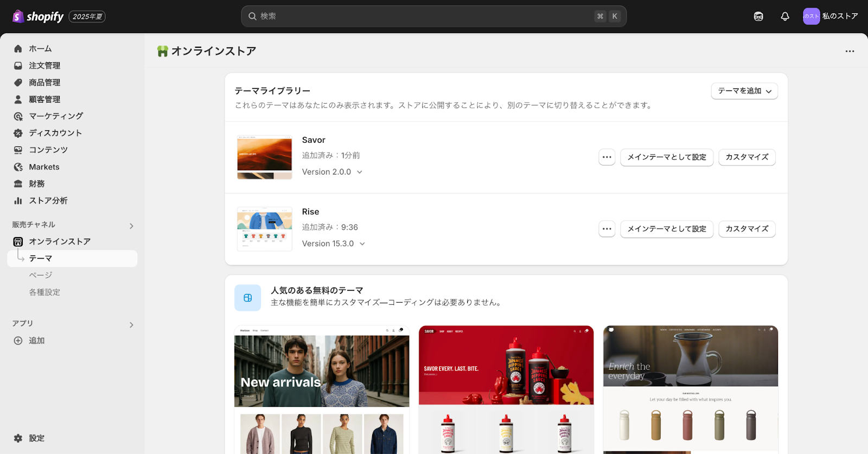Click the オンラインストア storefront icon in sidebar

pyautogui.click(x=18, y=241)
